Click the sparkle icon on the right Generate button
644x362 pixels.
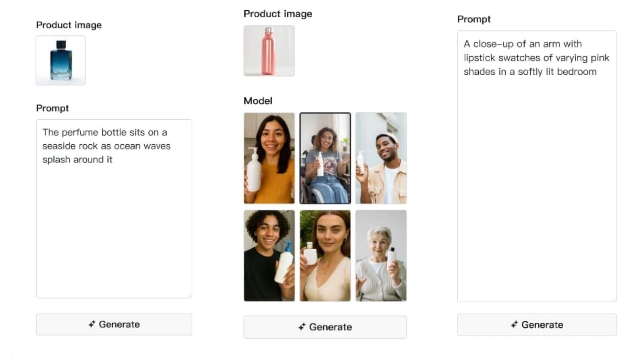coord(514,325)
